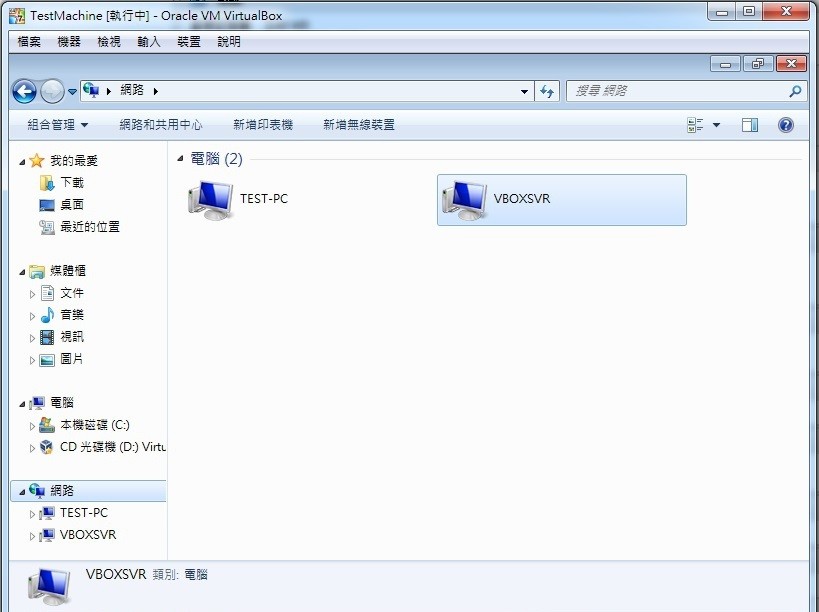
Task: Click the CD 光碟機 (D:) VirtualBox icon
Action: click(46, 447)
